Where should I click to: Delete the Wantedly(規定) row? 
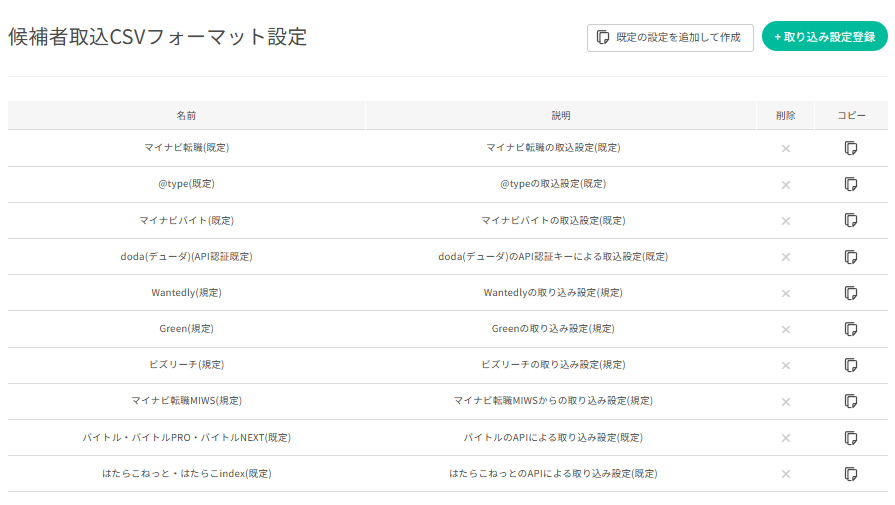(786, 293)
